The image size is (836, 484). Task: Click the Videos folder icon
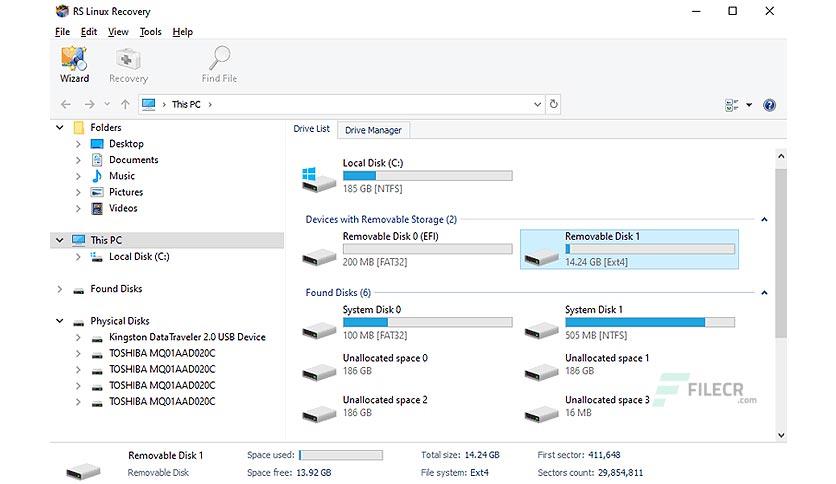pos(97,208)
